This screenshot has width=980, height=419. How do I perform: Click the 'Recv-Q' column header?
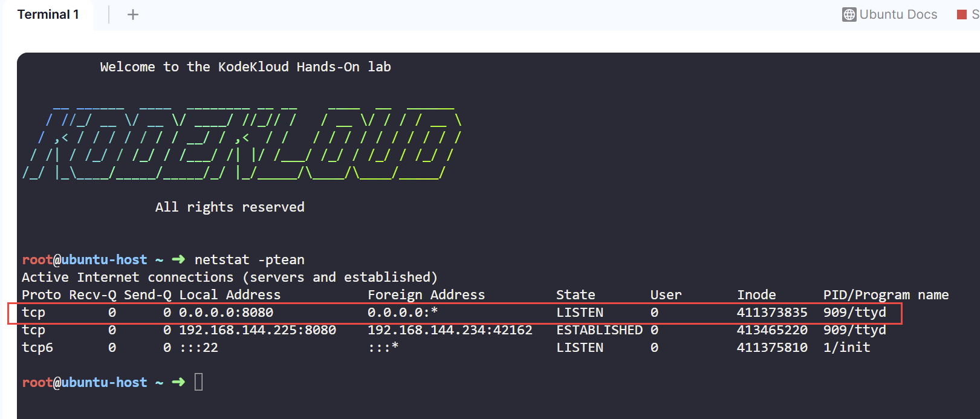point(92,294)
